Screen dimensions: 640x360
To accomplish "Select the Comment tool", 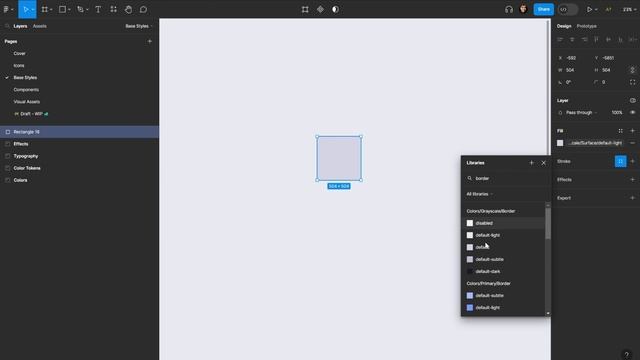I will tap(143, 9).
